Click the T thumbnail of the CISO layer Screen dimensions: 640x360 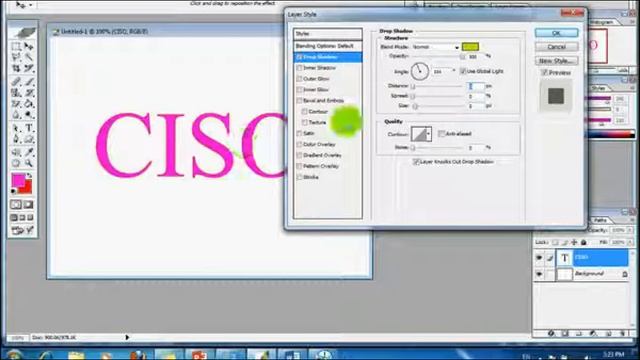[x=565, y=258]
